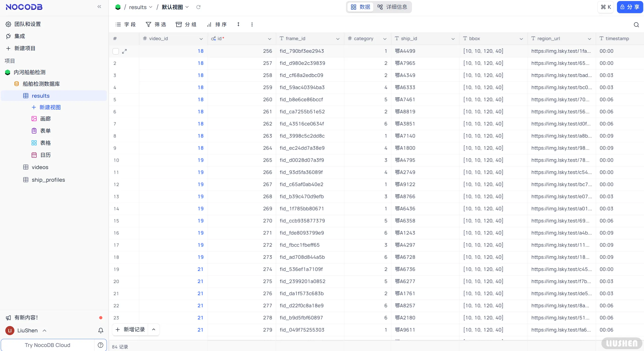Click the 新增记录 button
Screen dimensions: 644x351
(130, 330)
